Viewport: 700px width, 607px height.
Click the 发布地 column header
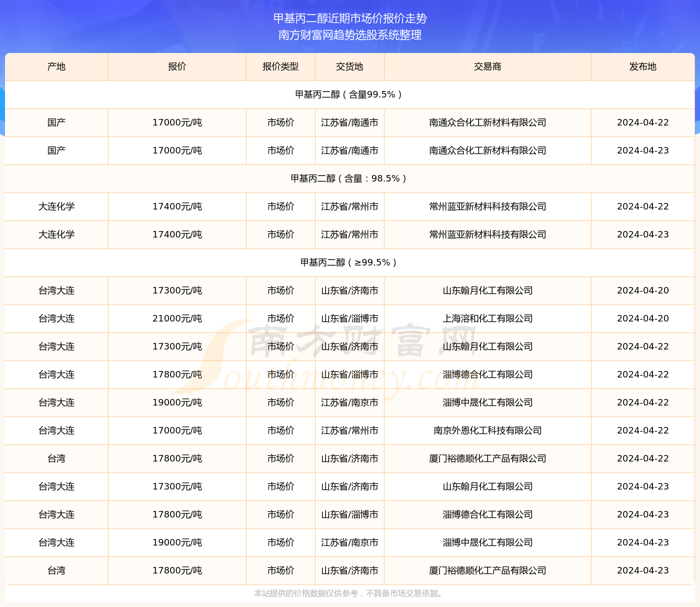click(x=643, y=66)
